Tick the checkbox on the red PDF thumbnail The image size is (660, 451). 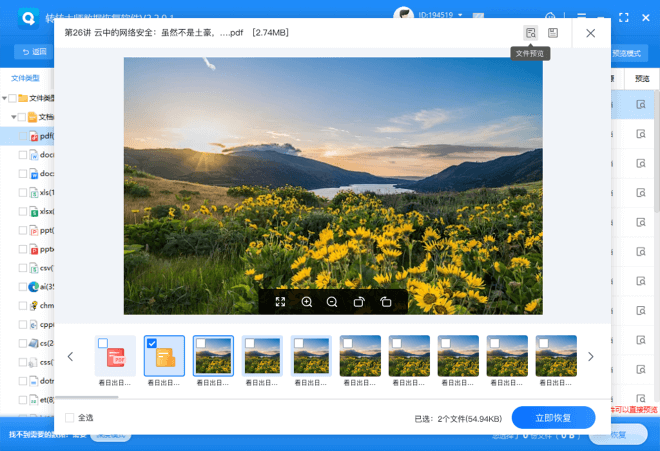point(103,343)
